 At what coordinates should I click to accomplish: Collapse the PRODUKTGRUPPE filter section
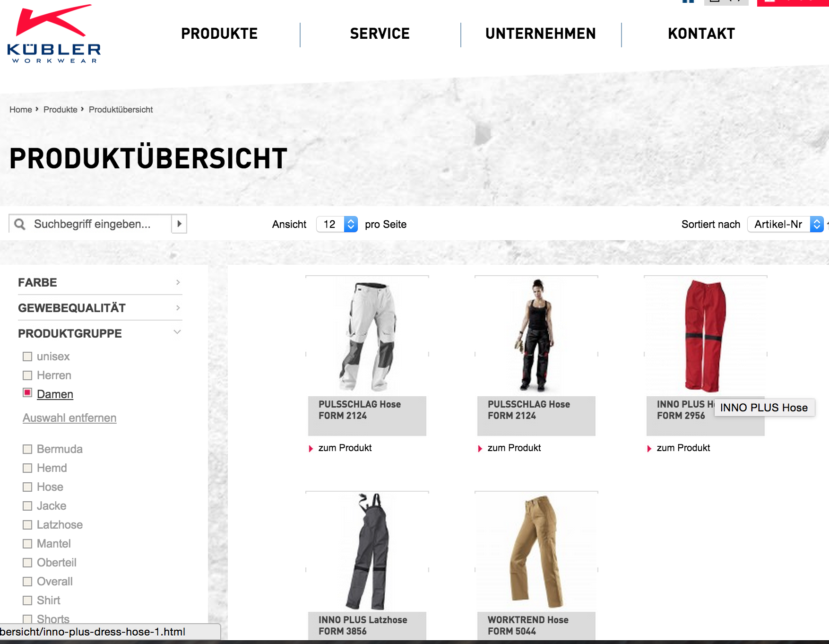tap(100, 333)
